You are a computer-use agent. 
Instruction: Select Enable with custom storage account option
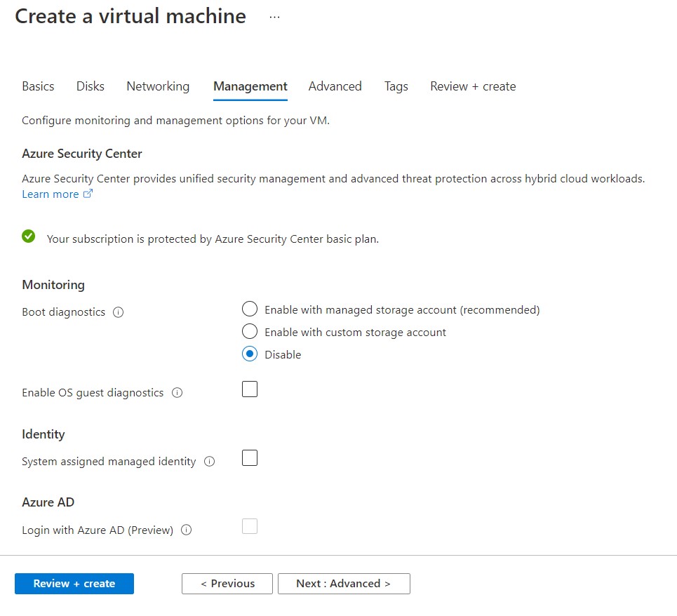(x=250, y=332)
